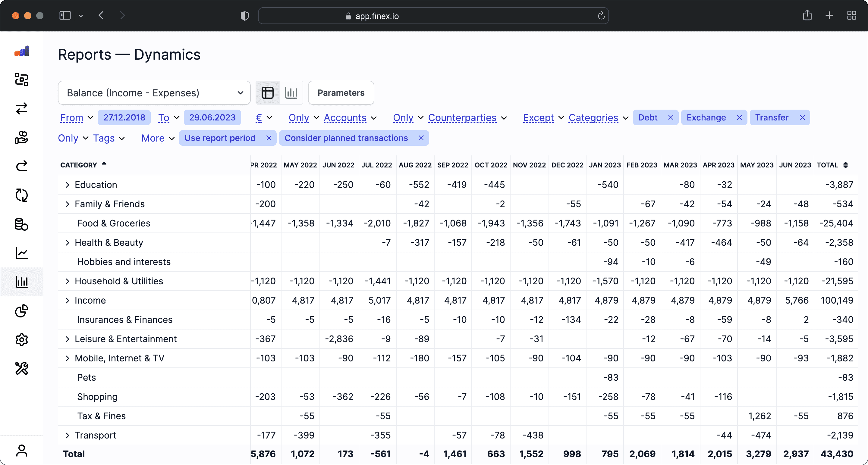Screen dimensions: 868x465
Task: Open the user profile icon at sidebar bottom
Action: (x=22, y=451)
